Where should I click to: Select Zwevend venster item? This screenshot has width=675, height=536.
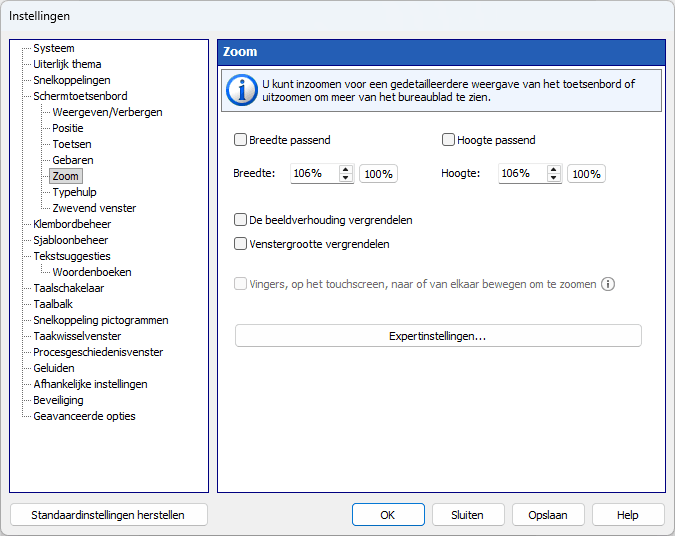point(94,208)
